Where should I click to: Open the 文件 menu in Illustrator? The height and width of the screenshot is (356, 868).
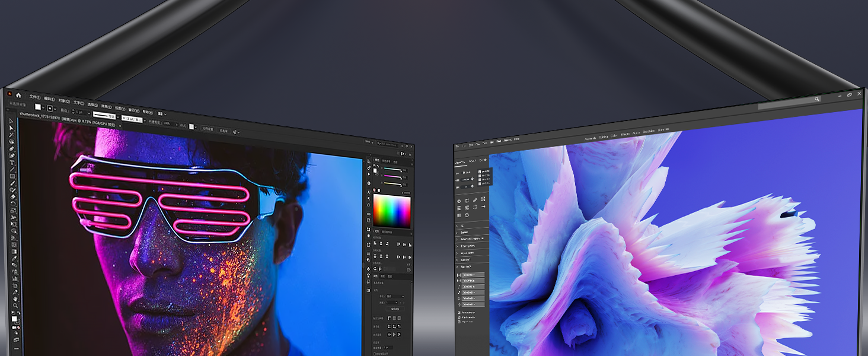(x=35, y=97)
